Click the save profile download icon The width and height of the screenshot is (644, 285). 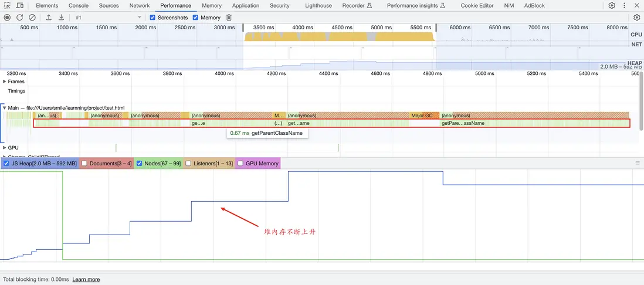[61, 18]
